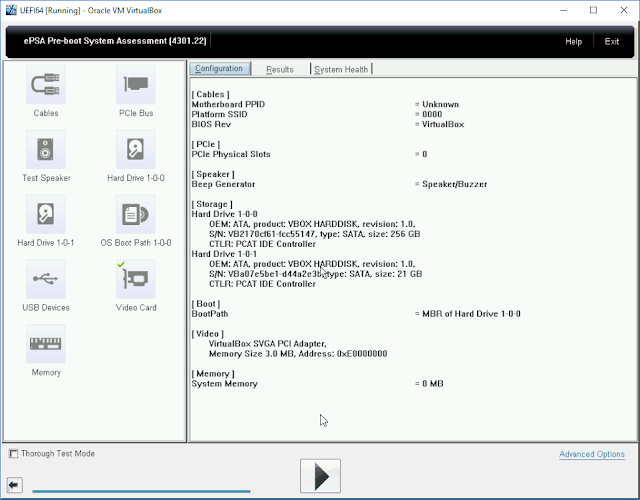The height and width of the screenshot is (500, 640).
Task: Click the "[ Speaker ]" section heading
Action: pyautogui.click(x=213, y=174)
